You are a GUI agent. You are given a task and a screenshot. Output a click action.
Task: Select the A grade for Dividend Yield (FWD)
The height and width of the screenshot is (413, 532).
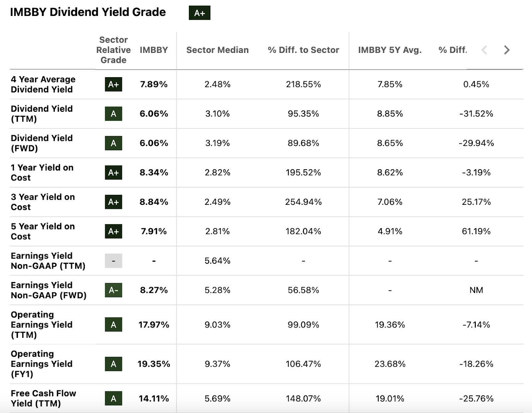[x=113, y=143]
